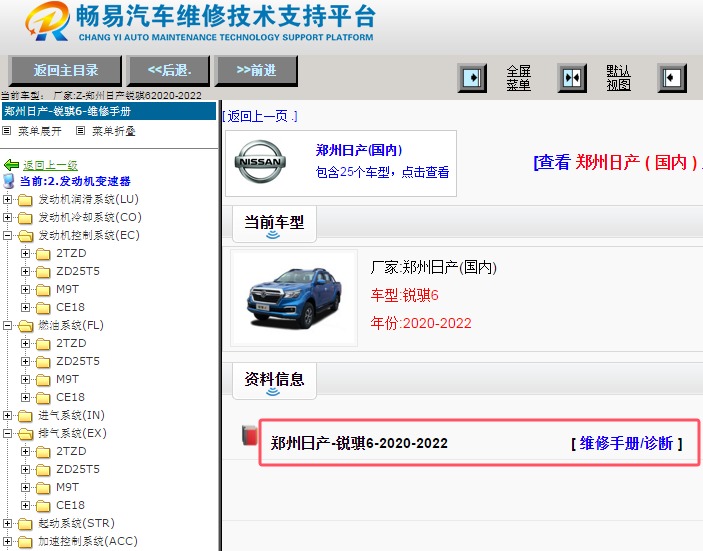Click the computer icon beside 当前:2.发动机变速器
The width and height of the screenshot is (703, 551).
[x=9, y=181]
